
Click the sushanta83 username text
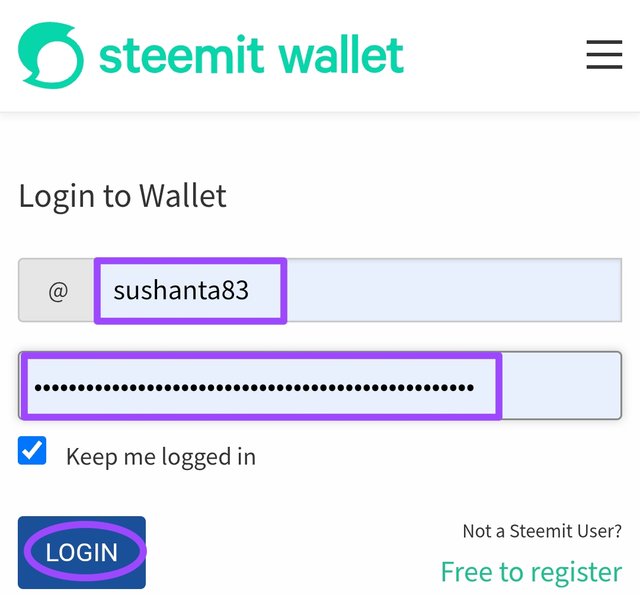(x=181, y=291)
